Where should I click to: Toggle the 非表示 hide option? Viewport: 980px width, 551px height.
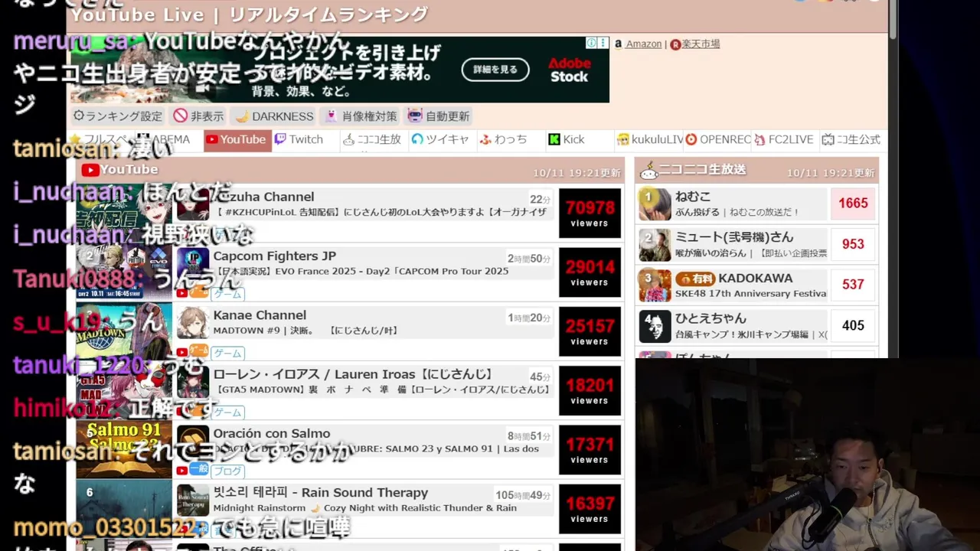(198, 116)
